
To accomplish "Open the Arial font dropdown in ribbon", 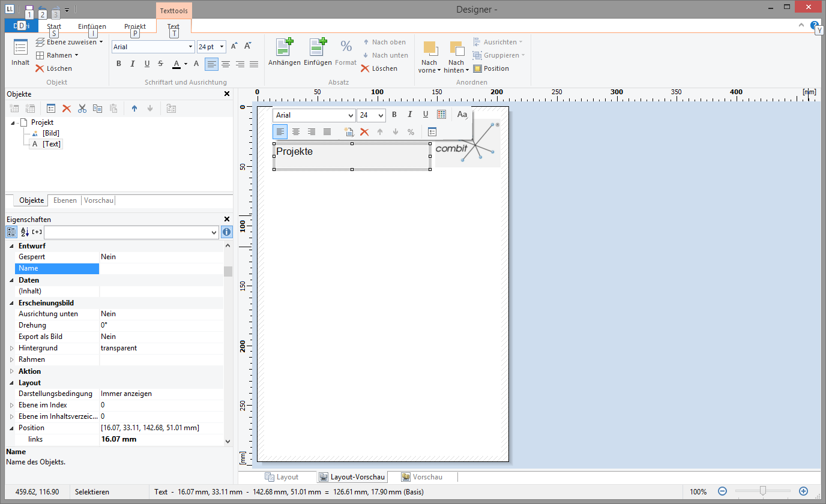I will tap(191, 47).
